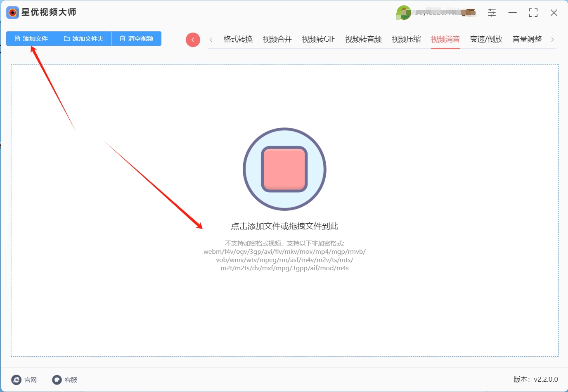The height and width of the screenshot is (392, 568).
Task: Show earlier tabs with the left chevron
Action: 211,40
